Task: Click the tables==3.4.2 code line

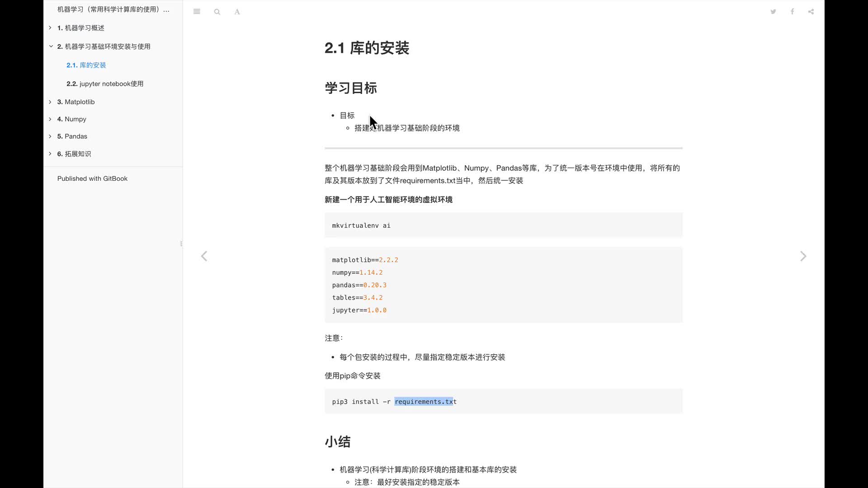Action: coord(357,298)
